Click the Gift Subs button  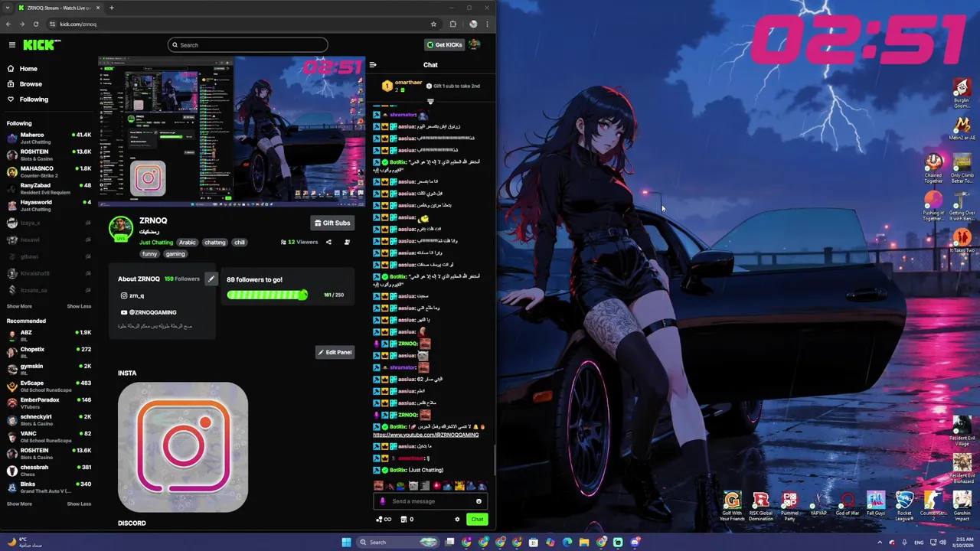click(x=332, y=223)
